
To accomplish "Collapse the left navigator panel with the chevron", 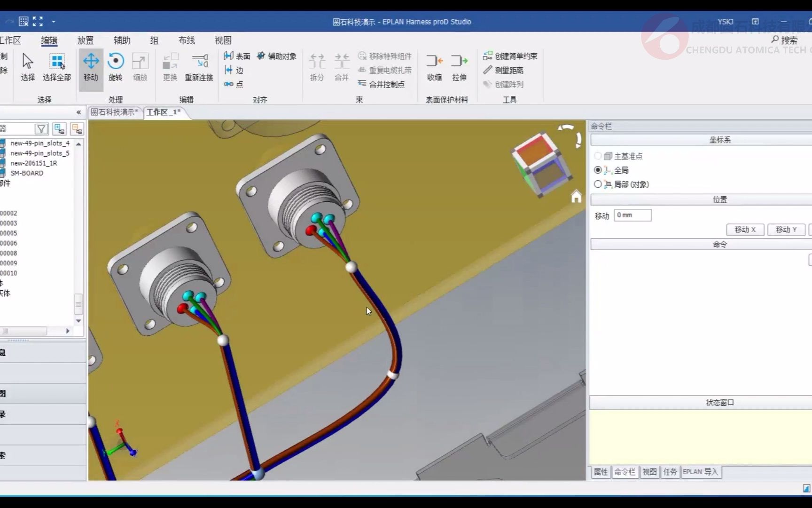I will pos(78,112).
